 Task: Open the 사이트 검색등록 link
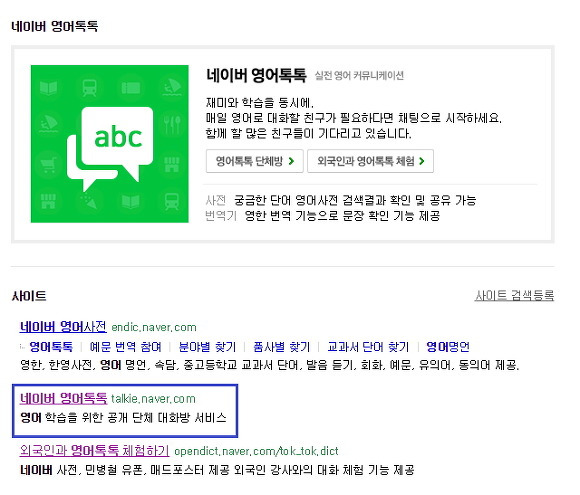[514, 295]
